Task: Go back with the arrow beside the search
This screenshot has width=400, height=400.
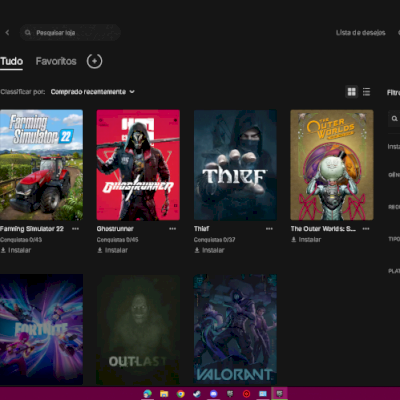Action: (x=7, y=33)
